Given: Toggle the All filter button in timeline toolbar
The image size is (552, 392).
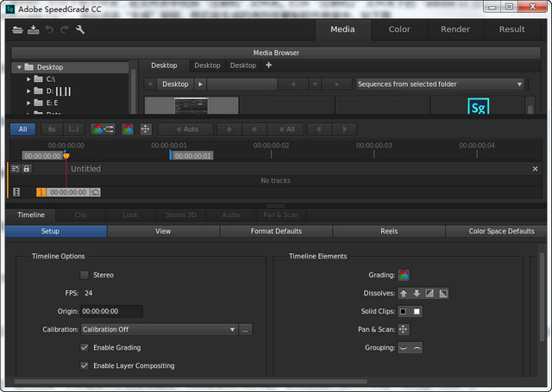Looking at the screenshot, I should coord(23,129).
